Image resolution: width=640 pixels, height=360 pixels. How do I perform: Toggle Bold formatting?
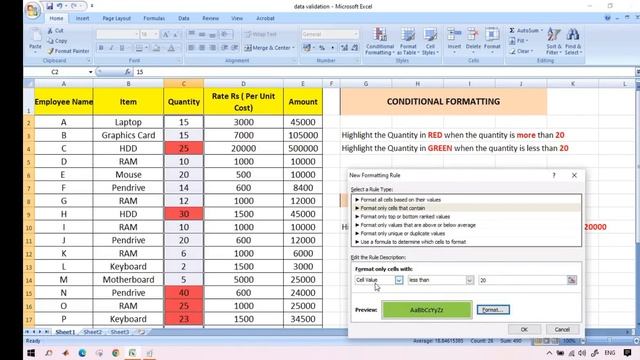tap(101, 48)
